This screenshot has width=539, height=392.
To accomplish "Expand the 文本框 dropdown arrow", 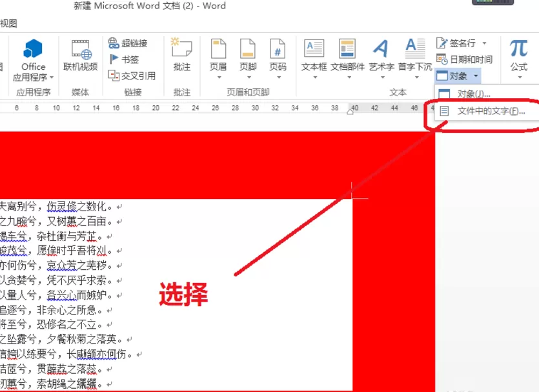I will (x=315, y=77).
